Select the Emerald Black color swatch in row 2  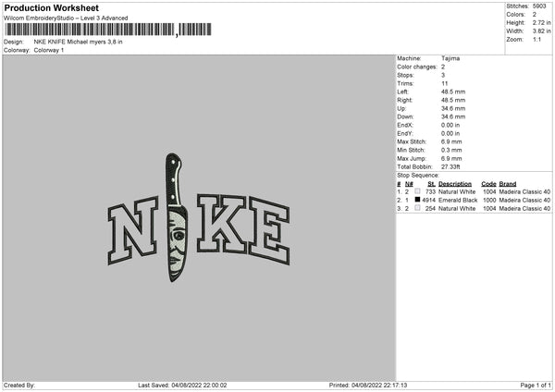pos(418,200)
